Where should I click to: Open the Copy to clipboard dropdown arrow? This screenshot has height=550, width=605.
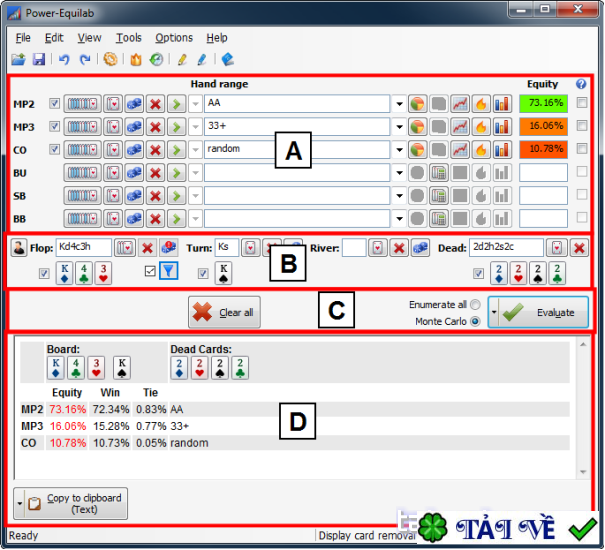click(x=19, y=503)
